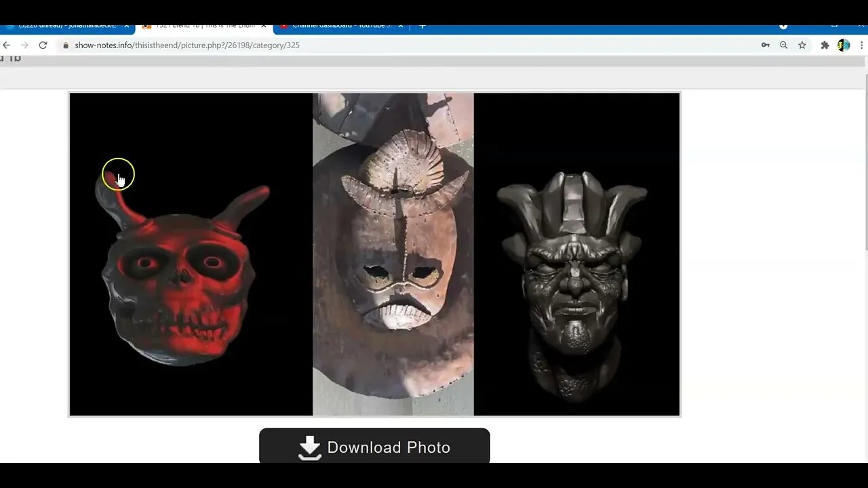
Task: Open the zoom magnifier icon in address bar
Action: point(783,45)
